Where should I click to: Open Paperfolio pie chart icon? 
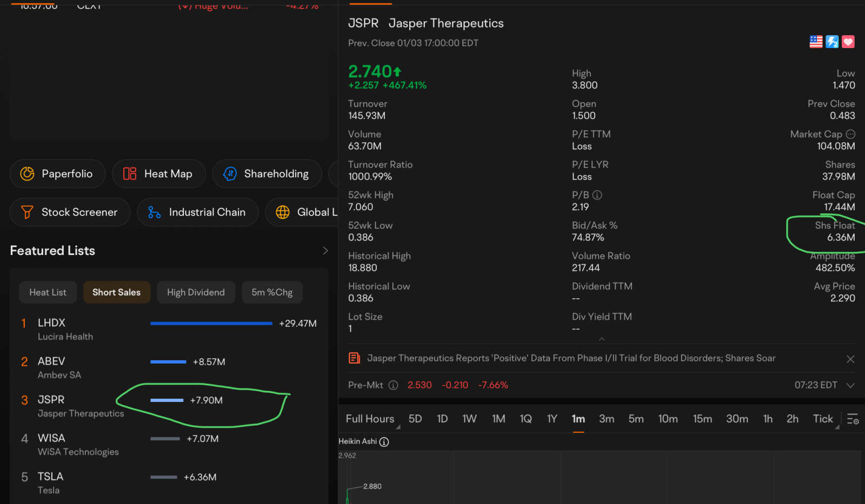point(27,173)
